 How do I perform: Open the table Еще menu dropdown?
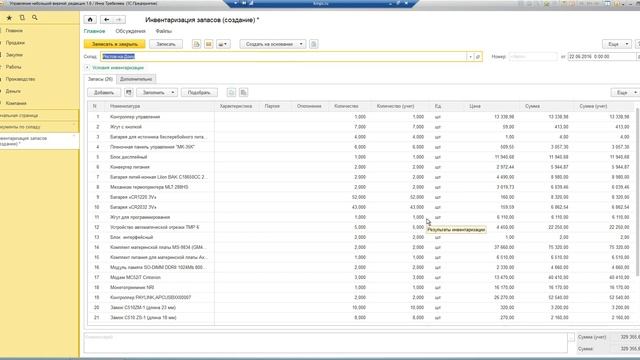(625, 93)
